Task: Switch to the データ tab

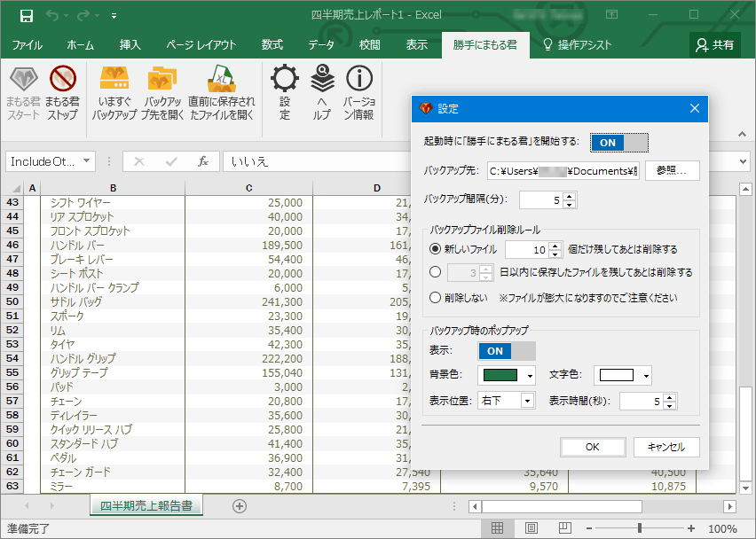Action: pos(321,45)
